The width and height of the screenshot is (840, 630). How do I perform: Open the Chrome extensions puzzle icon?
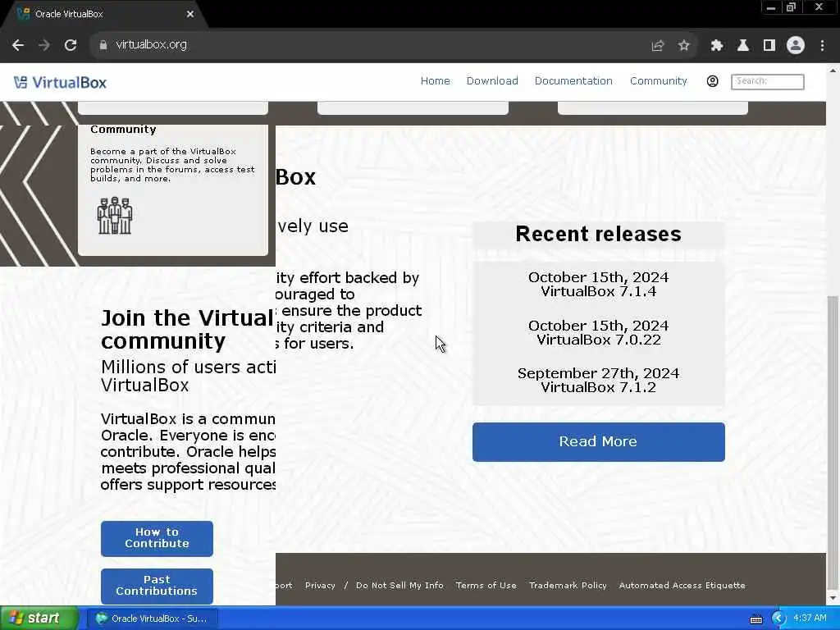pyautogui.click(x=717, y=46)
